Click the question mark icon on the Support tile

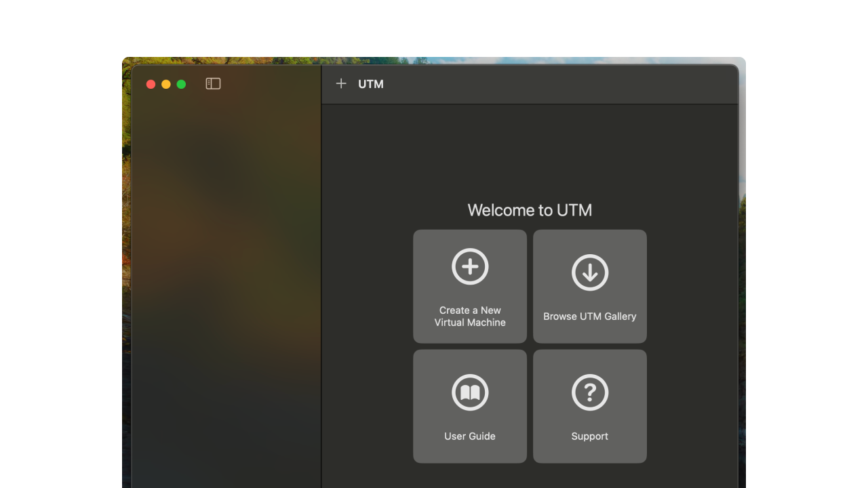click(x=589, y=392)
